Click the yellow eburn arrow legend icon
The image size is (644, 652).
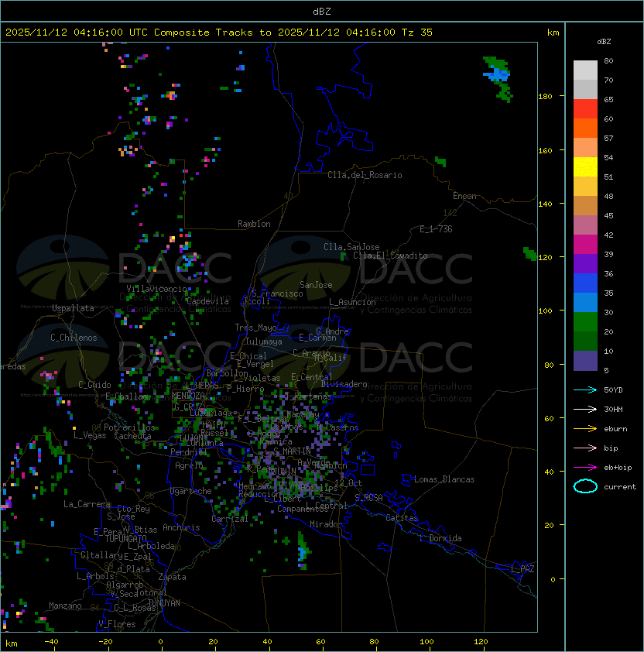point(585,429)
